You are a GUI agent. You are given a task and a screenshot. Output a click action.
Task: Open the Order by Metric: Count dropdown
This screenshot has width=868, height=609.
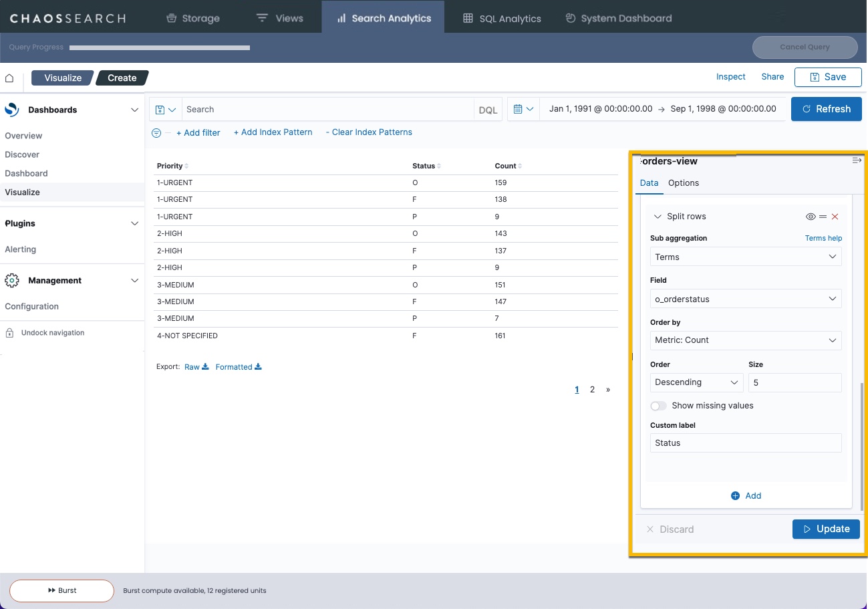(746, 340)
